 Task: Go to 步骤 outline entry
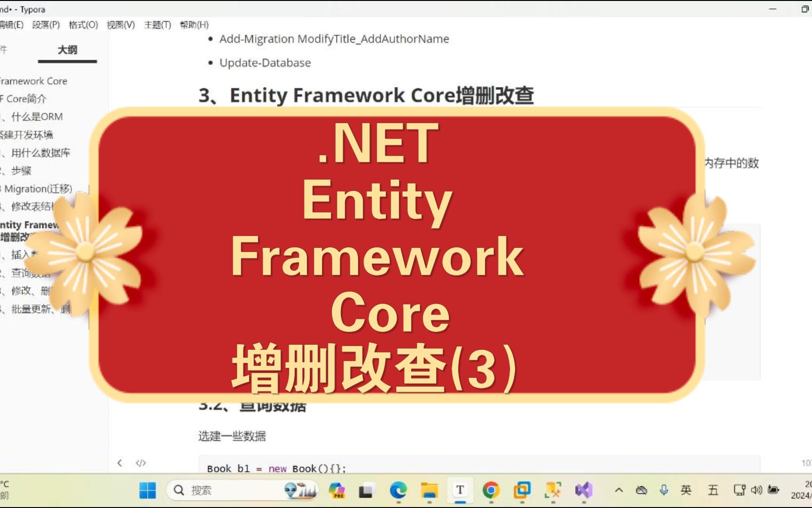16,171
